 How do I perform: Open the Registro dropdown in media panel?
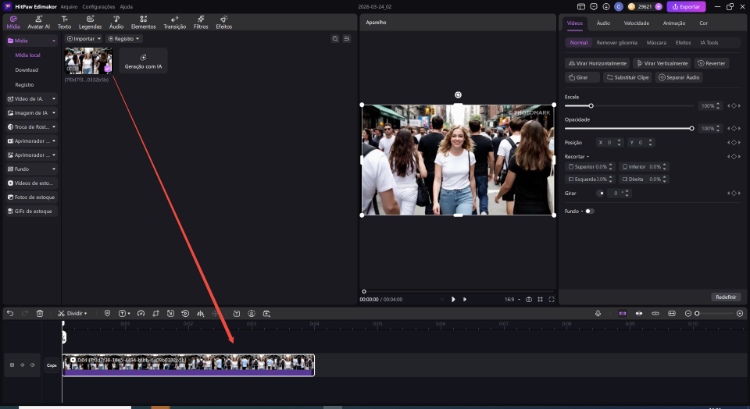(124, 39)
